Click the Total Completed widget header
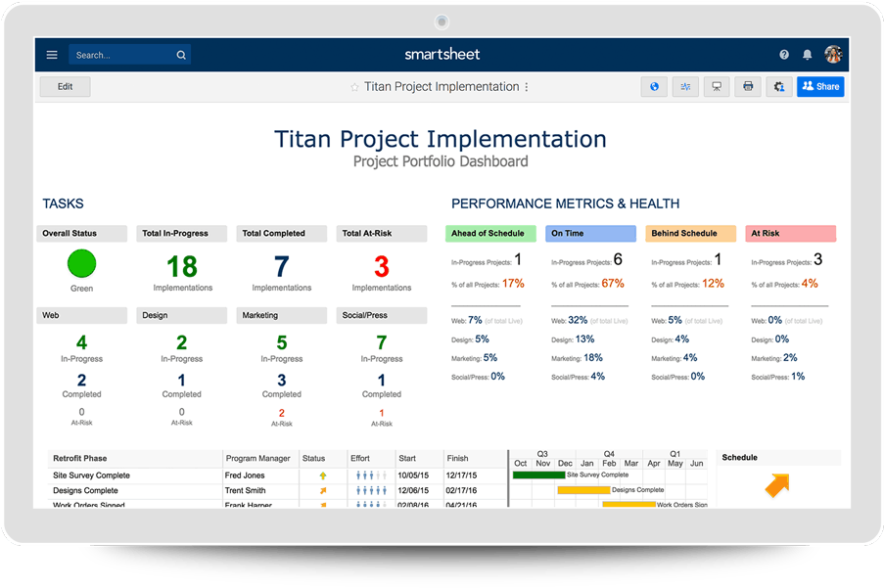Screen dimensions: 884x588 (281, 234)
